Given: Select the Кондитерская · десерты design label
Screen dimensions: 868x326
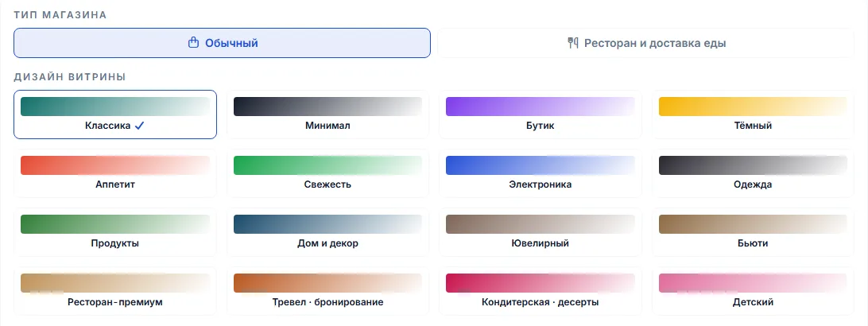Looking at the screenshot, I should pyautogui.click(x=541, y=302).
